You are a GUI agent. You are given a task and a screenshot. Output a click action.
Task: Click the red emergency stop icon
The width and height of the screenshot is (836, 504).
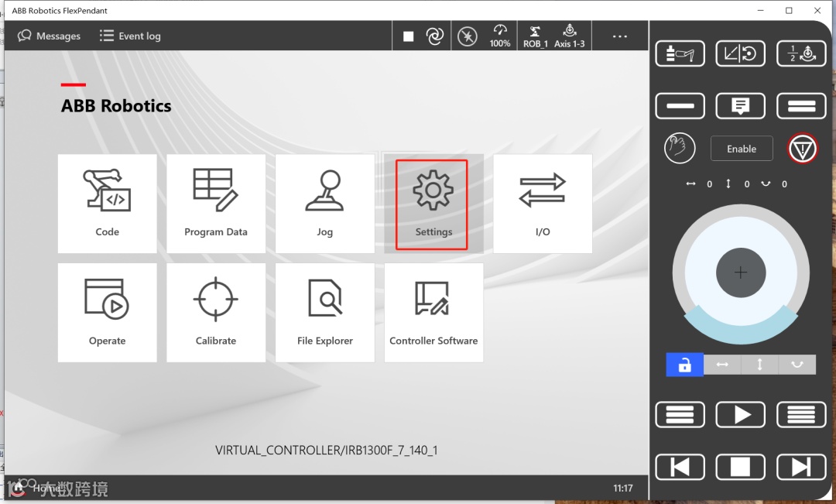pyautogui.click(x=803, y=149)
